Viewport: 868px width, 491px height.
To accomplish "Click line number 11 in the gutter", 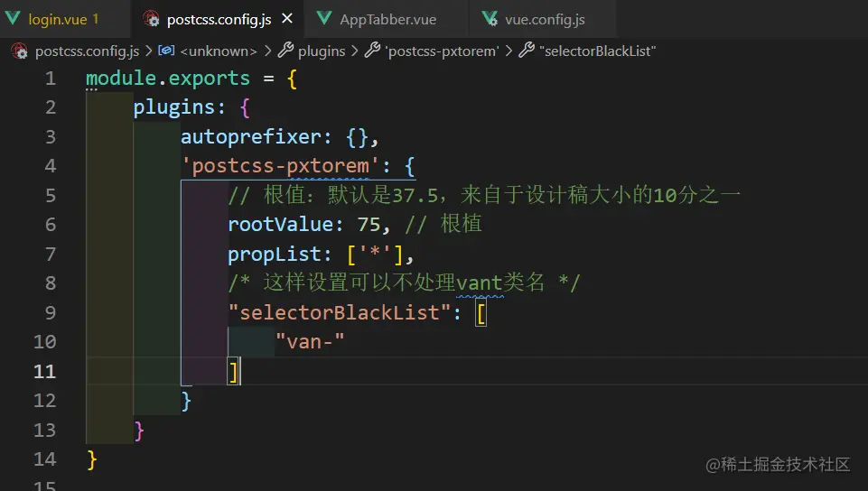I will [x=45, y=371].
